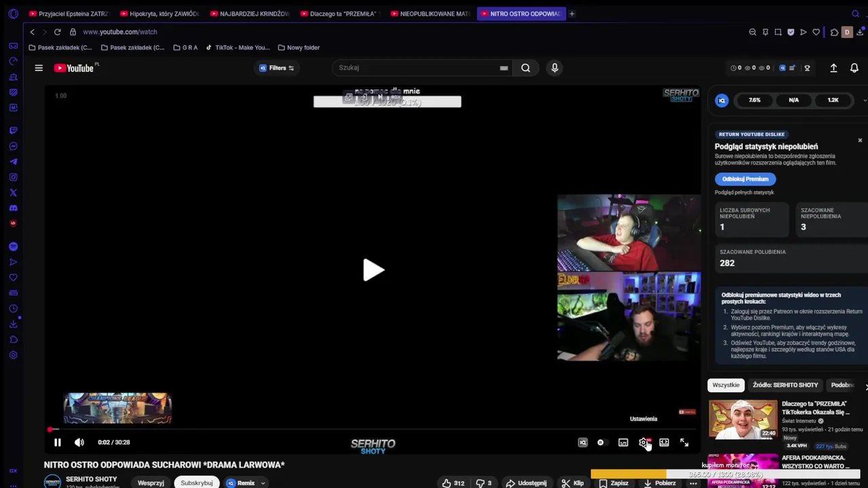Open 'TikTok - Make You...' bookmark
868x488 pixels.
pyautogui.click(x=237, y=47)
